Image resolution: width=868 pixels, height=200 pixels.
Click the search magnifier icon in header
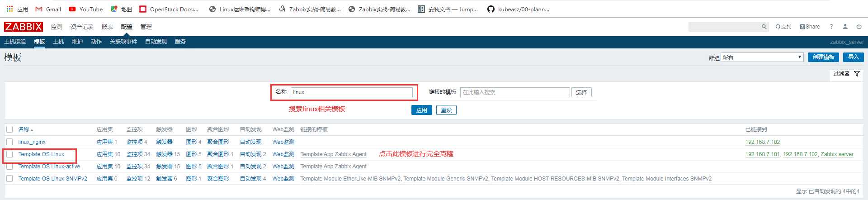(x=764, y=27)
